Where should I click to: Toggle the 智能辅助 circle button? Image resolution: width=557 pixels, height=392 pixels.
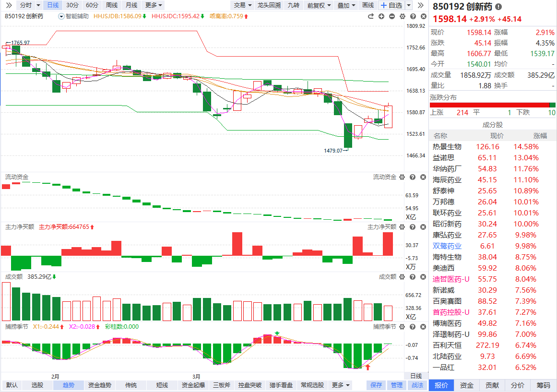61,16
